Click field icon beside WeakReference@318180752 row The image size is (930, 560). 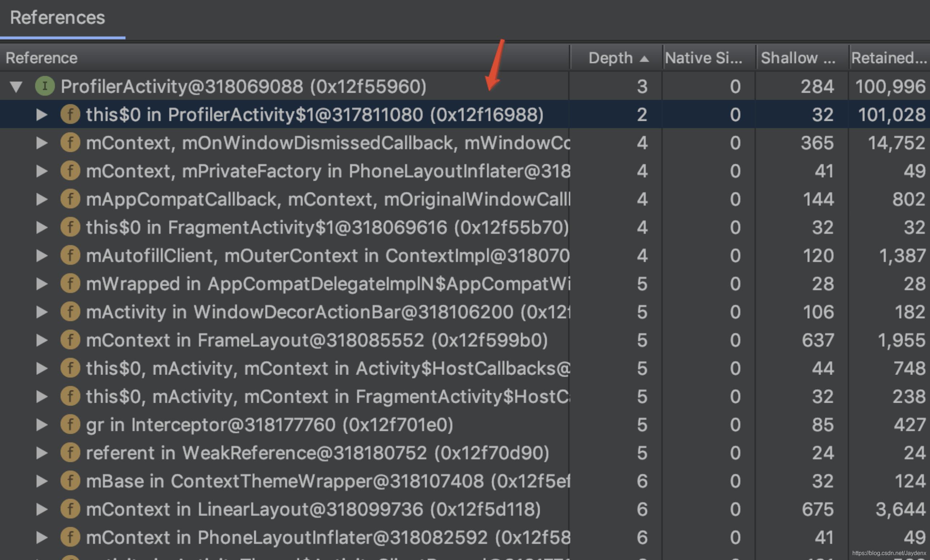[70, 452]
